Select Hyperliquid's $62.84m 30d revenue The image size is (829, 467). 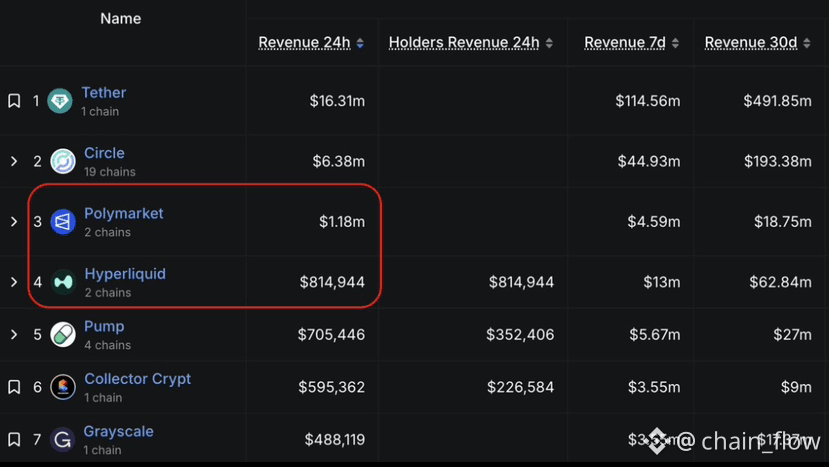click(780, 282)
